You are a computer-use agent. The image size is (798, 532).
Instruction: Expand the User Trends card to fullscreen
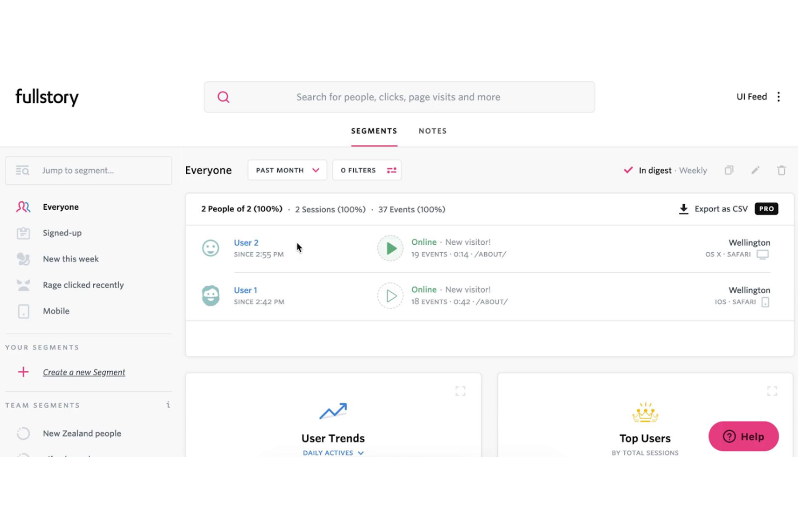(460, 391)
